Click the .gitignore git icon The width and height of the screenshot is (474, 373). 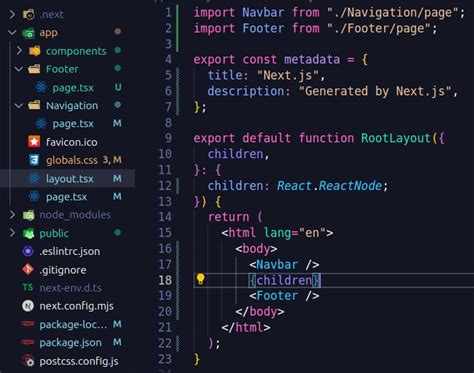[x=28, y=269]
